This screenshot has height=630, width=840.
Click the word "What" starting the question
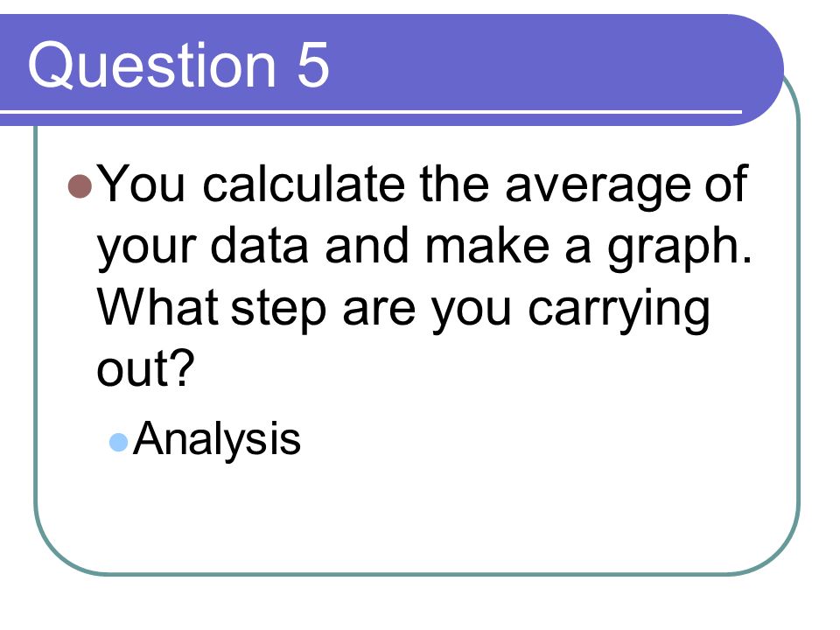click(x=157, y=307)
